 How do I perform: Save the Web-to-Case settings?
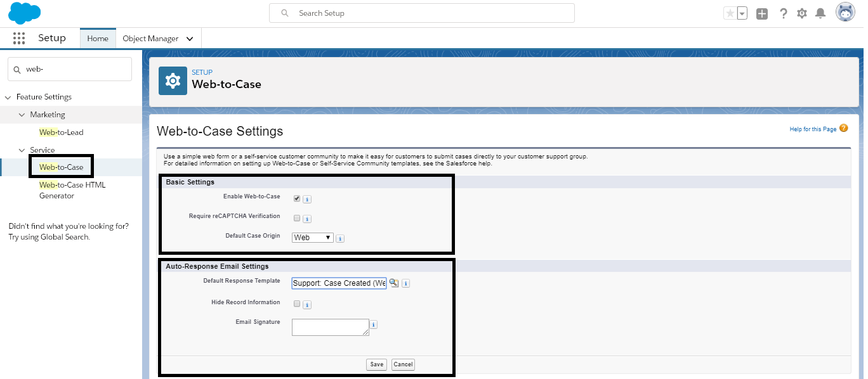[x=377, y=364]
